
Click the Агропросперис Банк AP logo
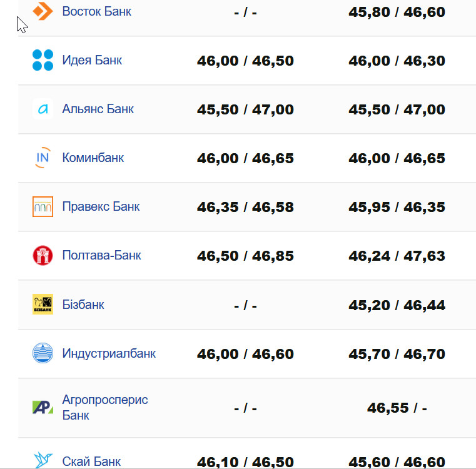coord(43,408)
